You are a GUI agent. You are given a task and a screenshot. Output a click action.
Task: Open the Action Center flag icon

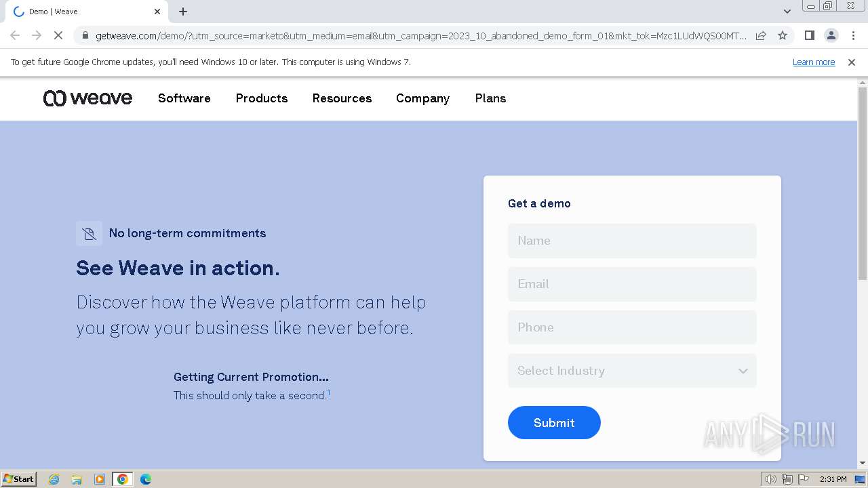pyautogui.click(x=804, y=479)
